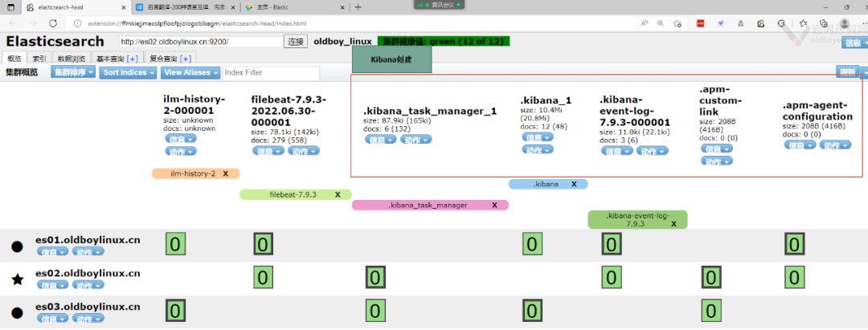Open es02 shard 0 of .apm-custom-link

[710, 278]
